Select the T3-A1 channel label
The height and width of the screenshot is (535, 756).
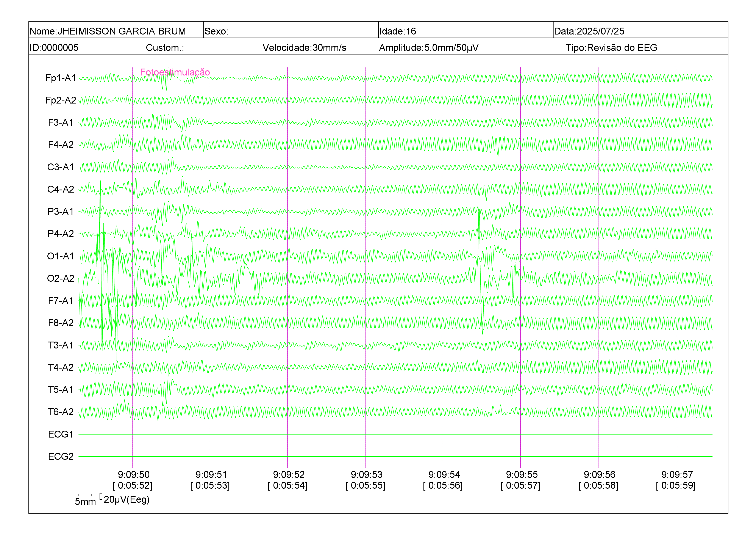61,345
